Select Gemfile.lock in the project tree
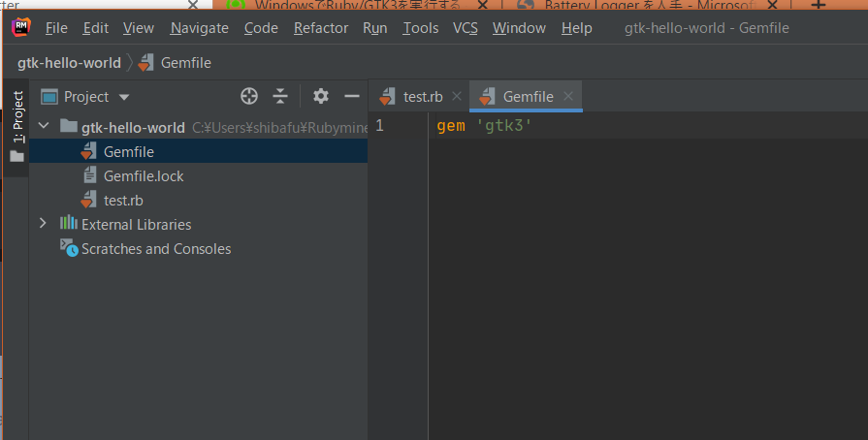The image size is (868, 440). click(144, 175)
